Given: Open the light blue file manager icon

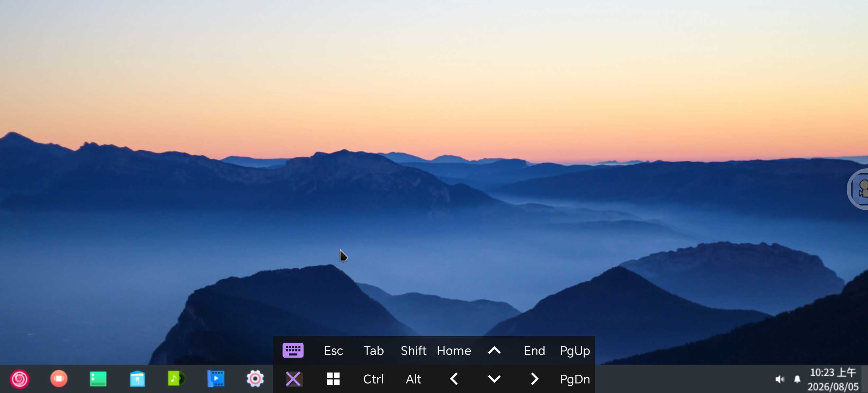Looking at the screenshot, I should coord(137,379).
